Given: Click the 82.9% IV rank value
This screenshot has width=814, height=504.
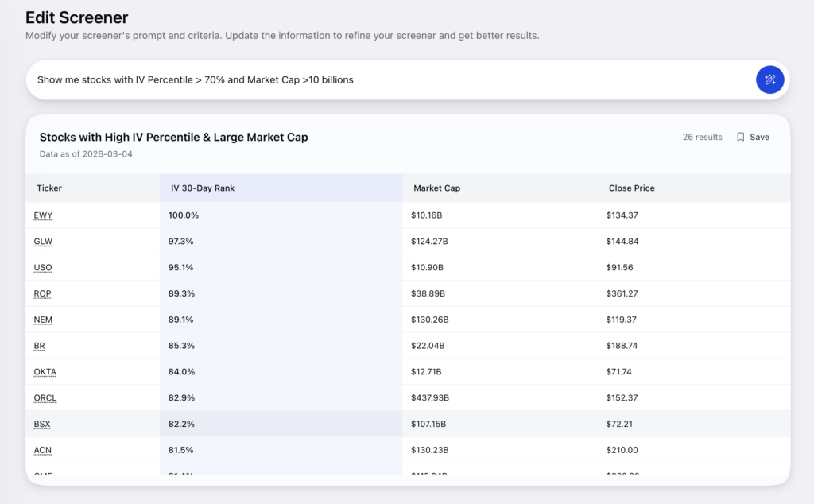Looking at the screenshot, I should pos(181,397).
